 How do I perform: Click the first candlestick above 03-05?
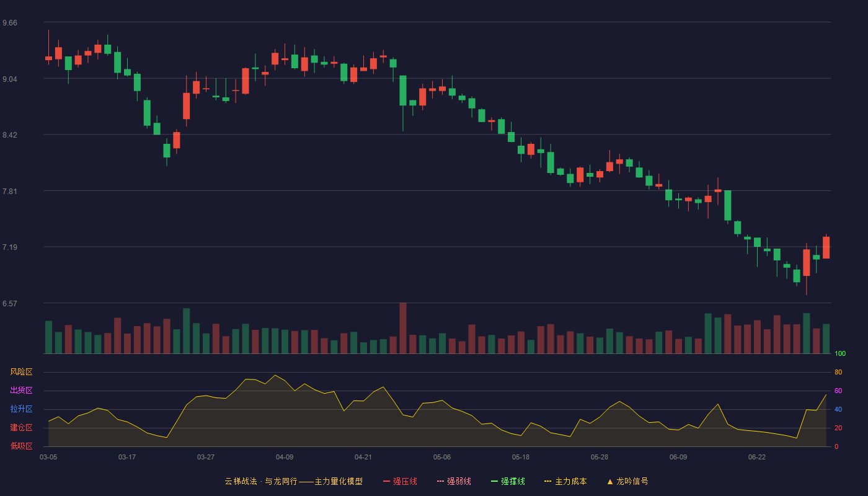(x=48, y=58)
